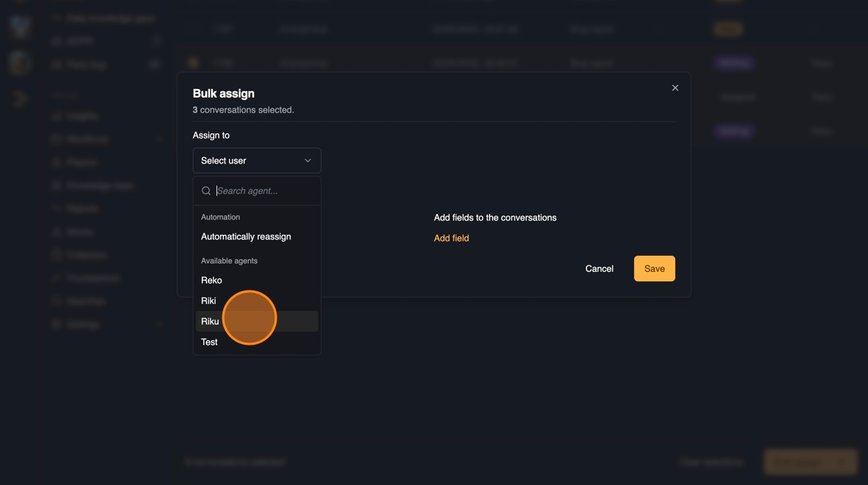Focus the Search agent text field
The height and width of the screenshot is (485, 868).
[263, 191]
